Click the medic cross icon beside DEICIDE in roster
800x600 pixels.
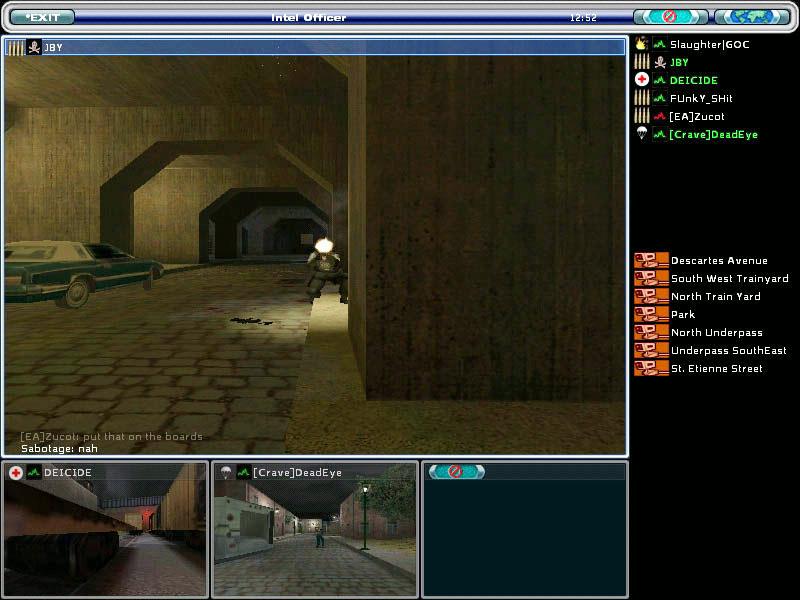tap(642, 80)
